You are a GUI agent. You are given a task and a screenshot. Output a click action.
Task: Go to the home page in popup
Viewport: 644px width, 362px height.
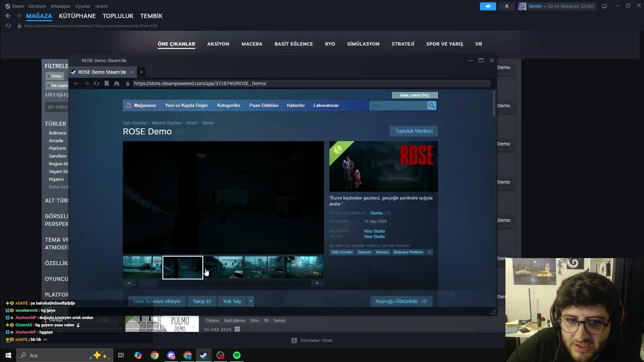117,83
